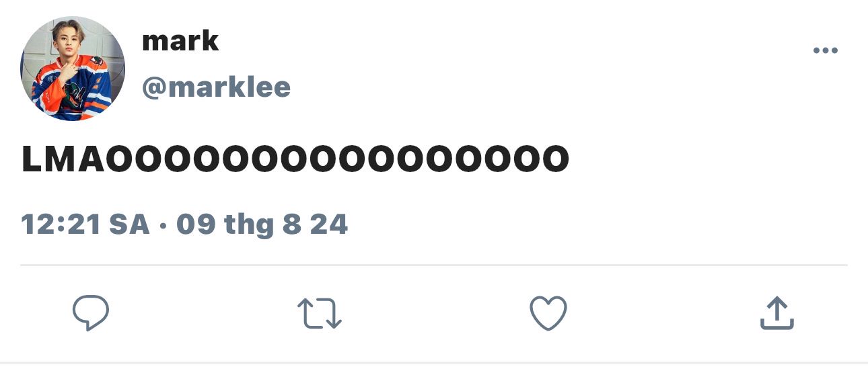Click the 12:21 SA timestamp
The height and width of the screenshot is (375, 868).
pos(85,224)
